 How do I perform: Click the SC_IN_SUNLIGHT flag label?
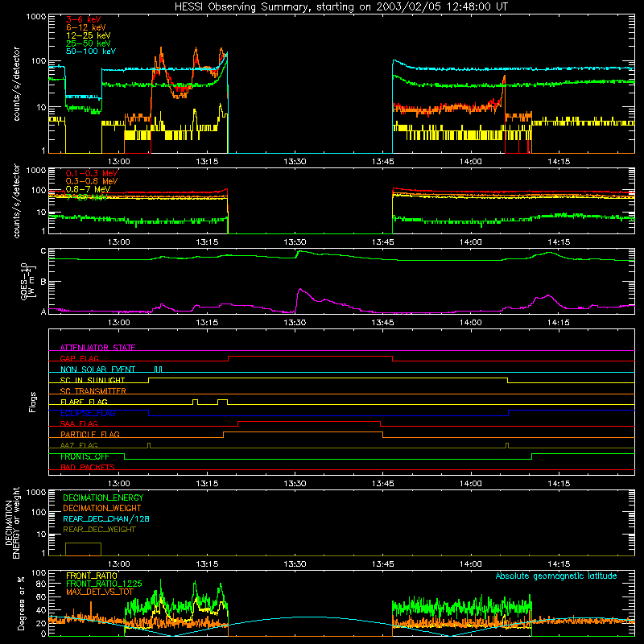(x=93, y=380)
